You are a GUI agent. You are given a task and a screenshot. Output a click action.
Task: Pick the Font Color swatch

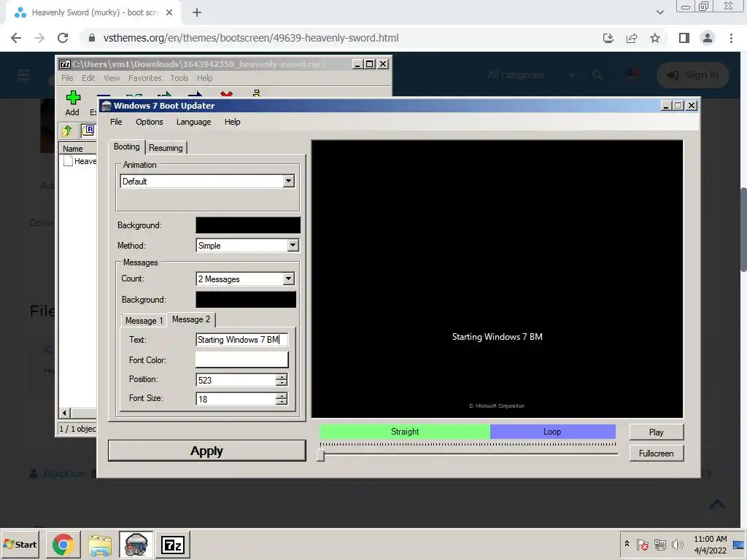point(242,359)
